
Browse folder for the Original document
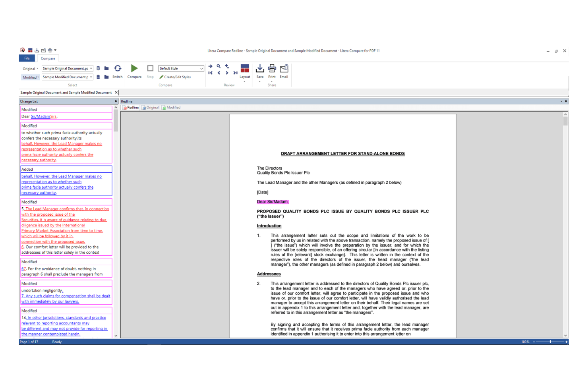click(106, 68)
